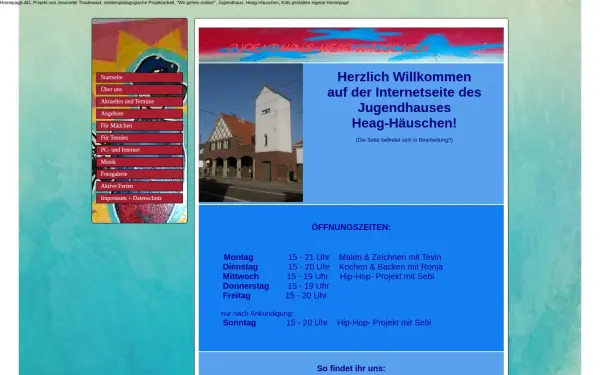The height and width of the screenshot is (375, 600).
Task: Select the Angebote menu entry
Action: (139, 114)
